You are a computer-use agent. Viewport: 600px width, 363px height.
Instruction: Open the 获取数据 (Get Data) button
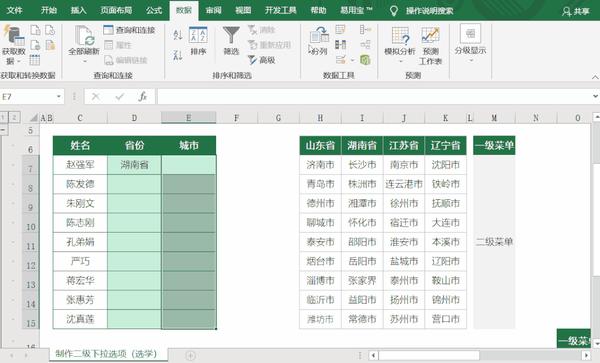[x=13, y=45]
